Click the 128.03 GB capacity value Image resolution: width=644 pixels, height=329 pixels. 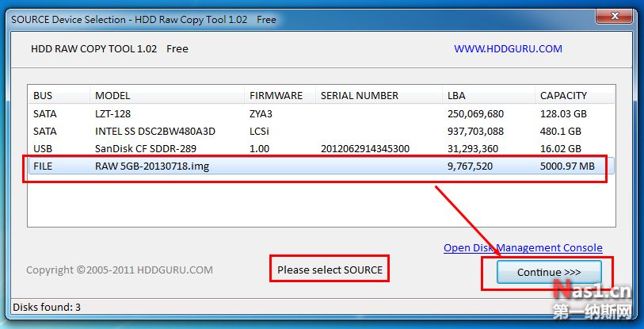(x=563, y=114)
